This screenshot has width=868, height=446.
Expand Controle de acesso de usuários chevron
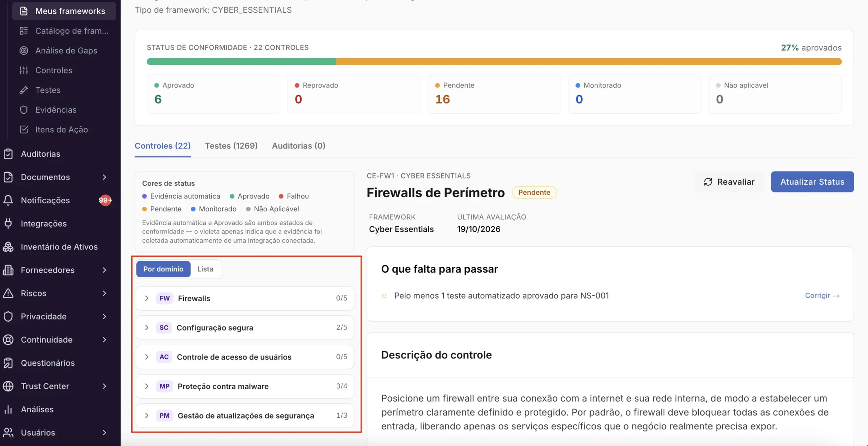146,357
